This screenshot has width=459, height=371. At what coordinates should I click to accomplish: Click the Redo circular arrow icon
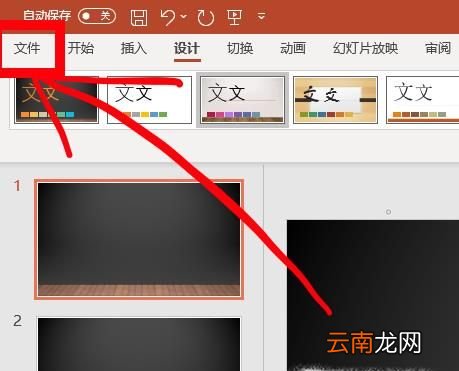(x=205, y=17)
